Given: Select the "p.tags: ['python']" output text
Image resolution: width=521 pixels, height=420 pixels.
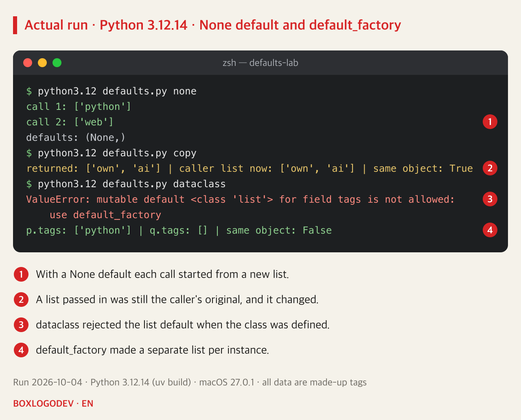Looking at the screenshot, I should pyautogui.click(x=79, y=230).
